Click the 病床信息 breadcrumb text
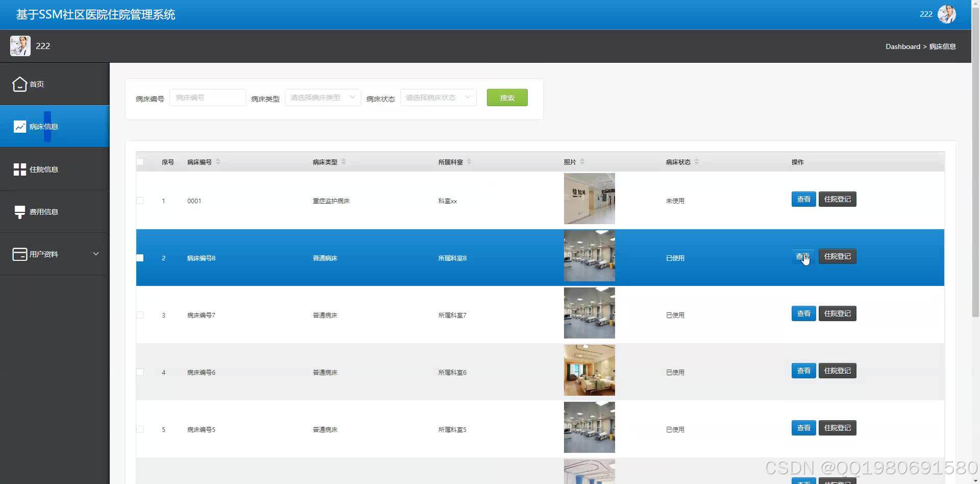 coord(942,46)
